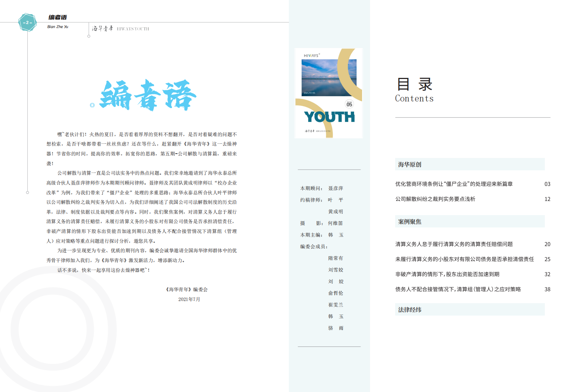The height and width of the screenshot is (392, 578).
Task: Open entry 债务人不配合接管情况下,清算组(管理人)之应对策略
Action: click(x=458, y=289)
